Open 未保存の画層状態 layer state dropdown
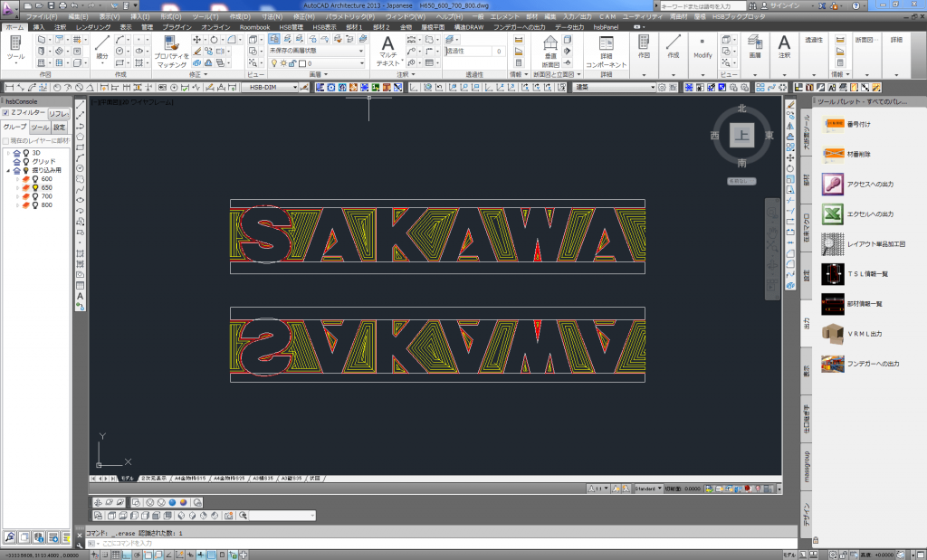 pos(316,51)
